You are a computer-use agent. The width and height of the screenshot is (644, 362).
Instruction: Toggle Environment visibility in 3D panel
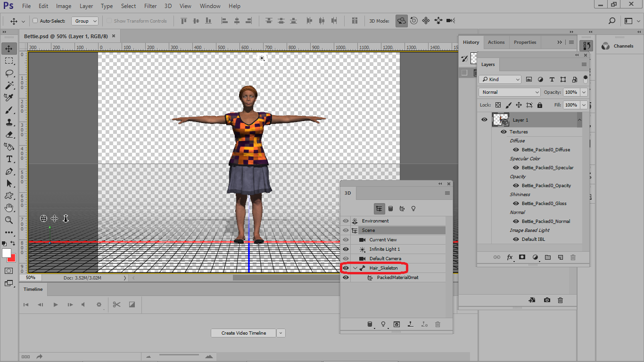pos(346,221)
